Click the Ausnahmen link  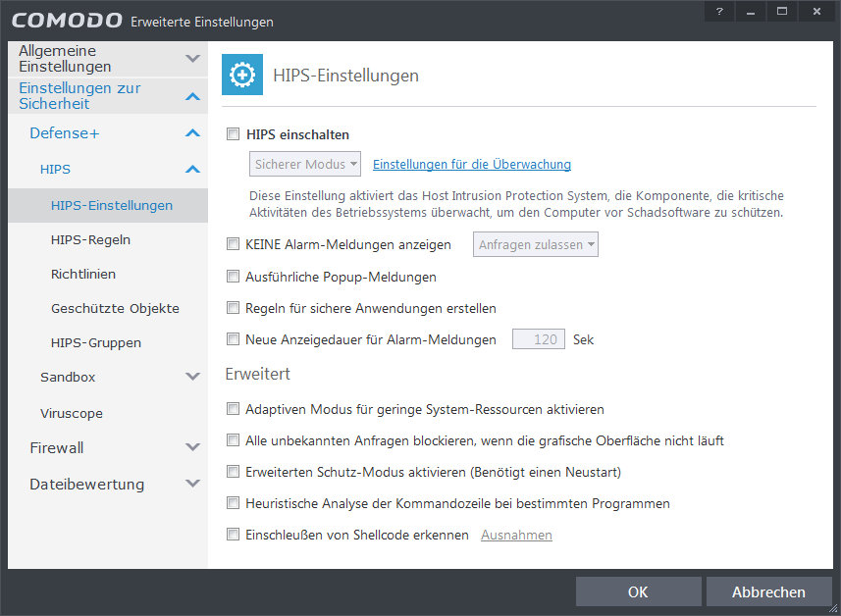pyautogui.click(x=516, y=536)
